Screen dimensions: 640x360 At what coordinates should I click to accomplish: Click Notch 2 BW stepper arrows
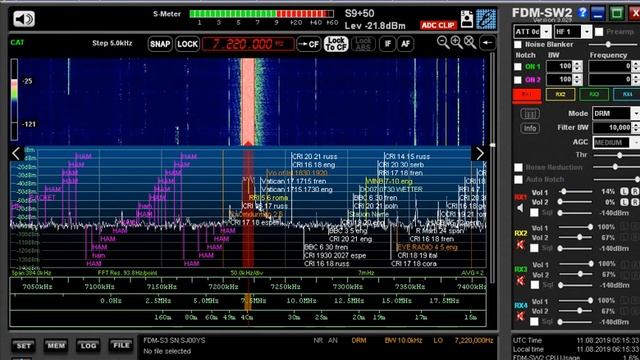coord(577,80)
